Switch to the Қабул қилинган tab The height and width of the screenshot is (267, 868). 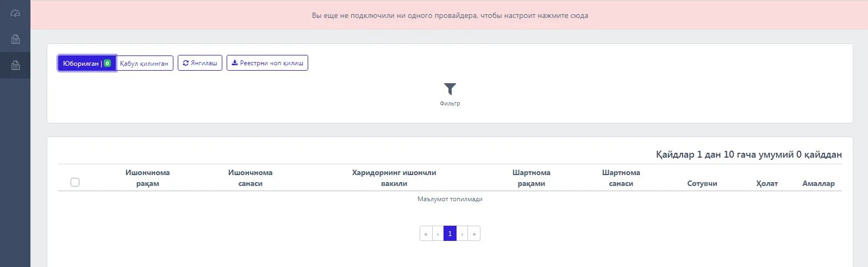144,63
